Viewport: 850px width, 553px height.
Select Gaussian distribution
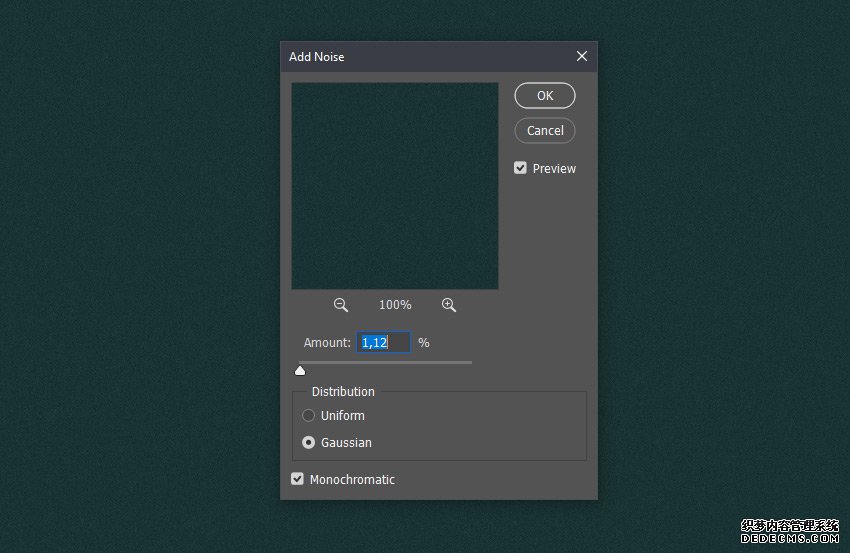pos(308,442)
